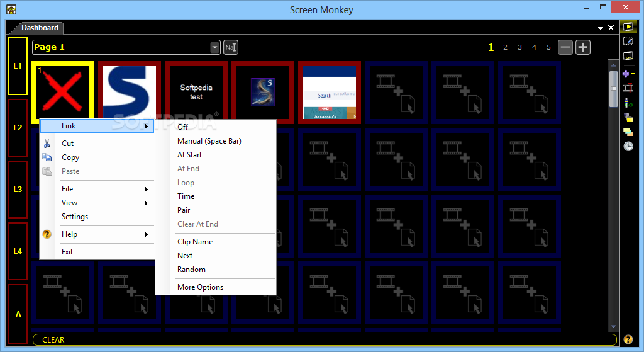Select layer L4 button
This screenshot has width=644, height=352.
click(18, 251)
